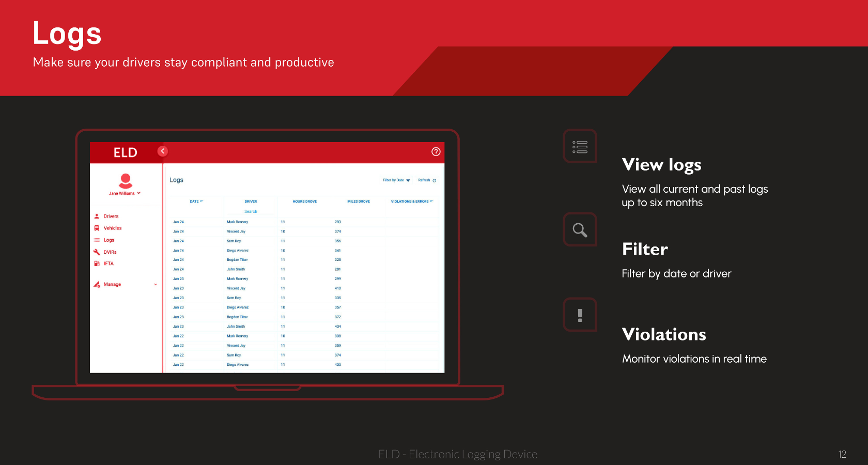Image resolution: width=868 pixels, height=465 pixels.
Task: Click the miles value 308
Action: click(x=338, y=336)
